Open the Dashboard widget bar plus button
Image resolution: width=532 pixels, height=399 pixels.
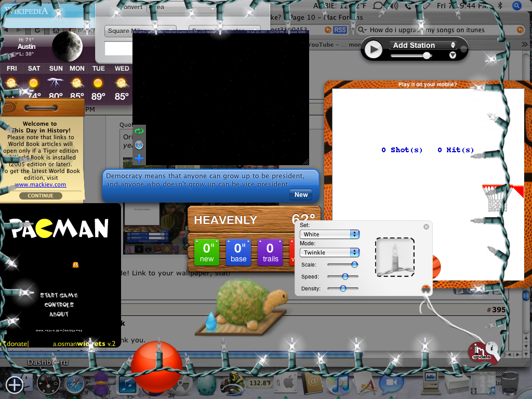[14, 385]
